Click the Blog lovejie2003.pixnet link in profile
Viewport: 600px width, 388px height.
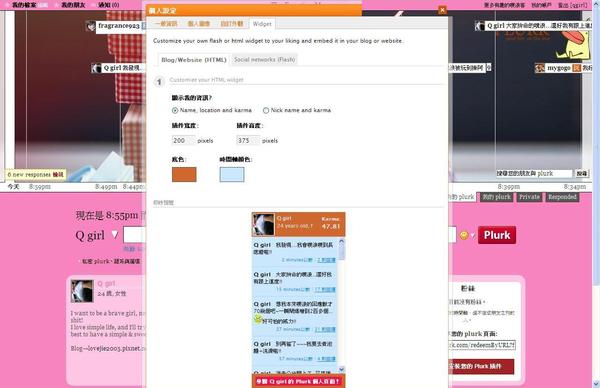pos(108,349)
